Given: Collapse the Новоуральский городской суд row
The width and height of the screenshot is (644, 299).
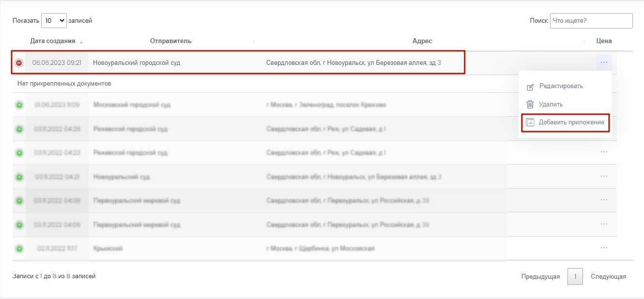Looking at the screenshot, I should click(19, 63).
